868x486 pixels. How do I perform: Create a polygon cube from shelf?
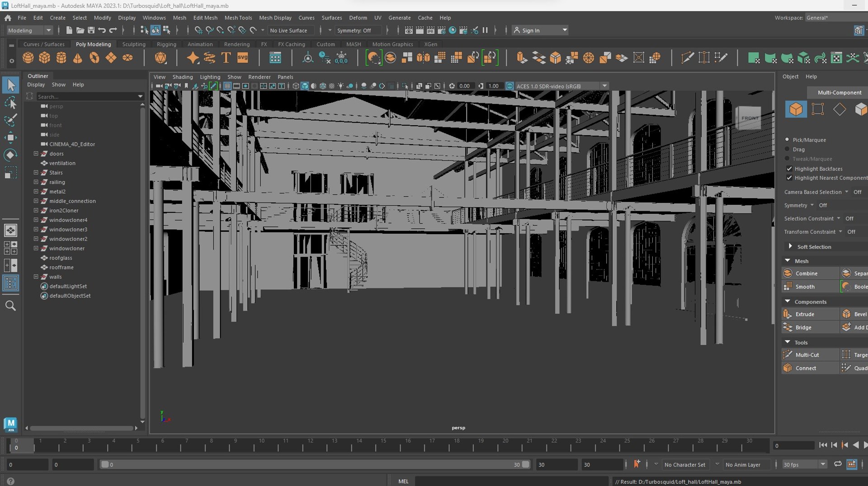[x=45, y=58]
